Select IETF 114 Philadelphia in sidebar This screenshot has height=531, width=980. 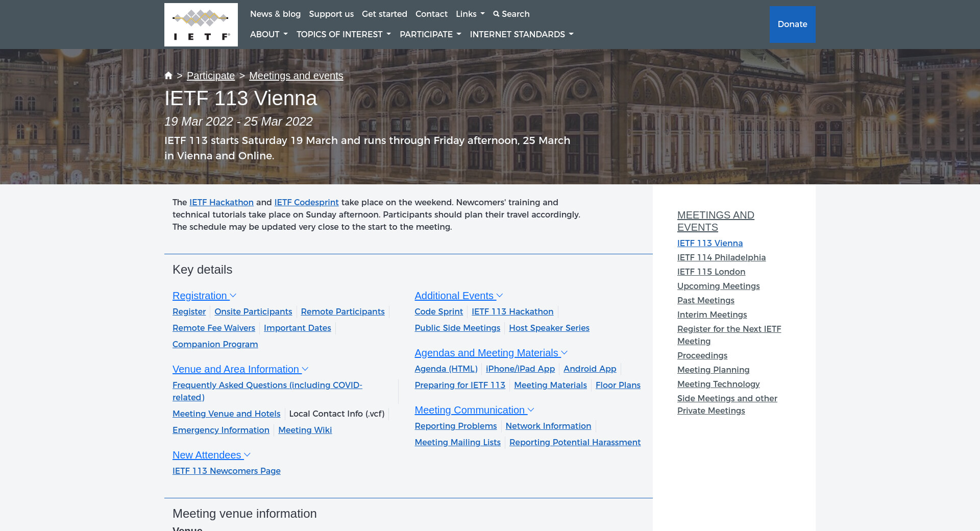pos(721,257)
